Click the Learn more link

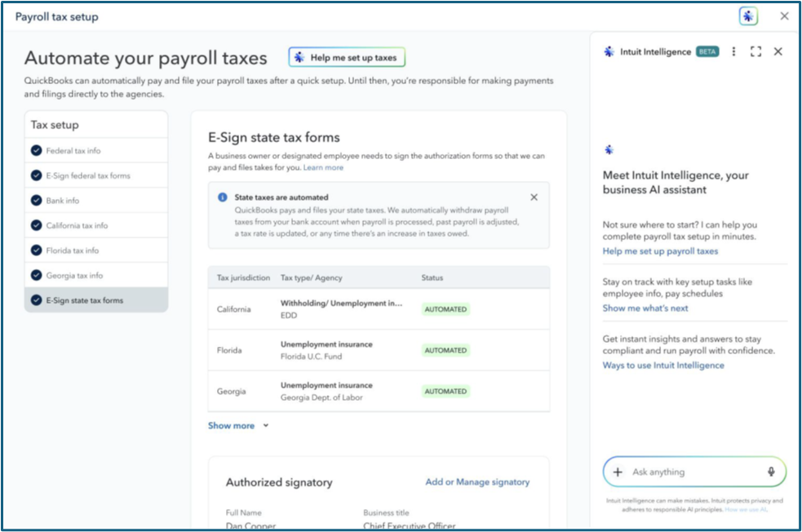[323, 167]
